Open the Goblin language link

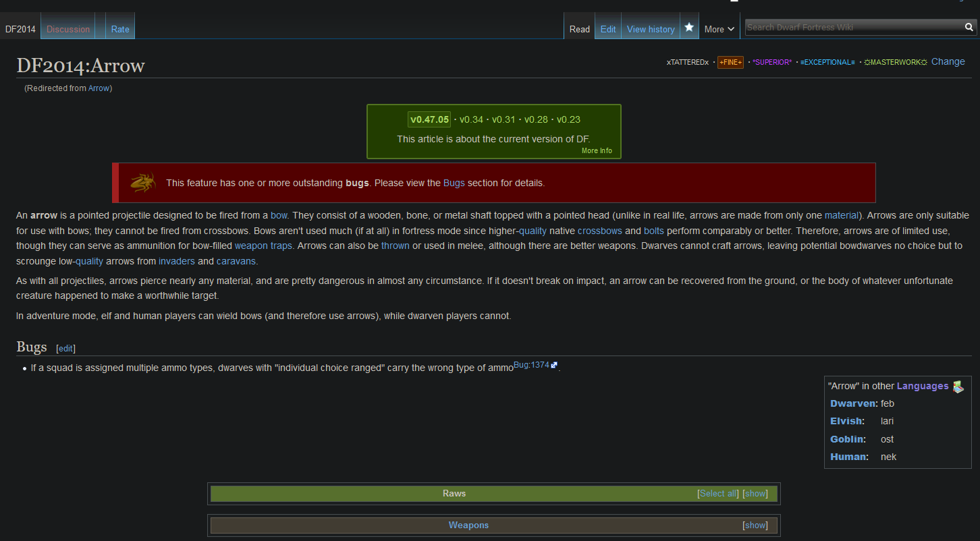pyautogui.click(x=847, y=439)
